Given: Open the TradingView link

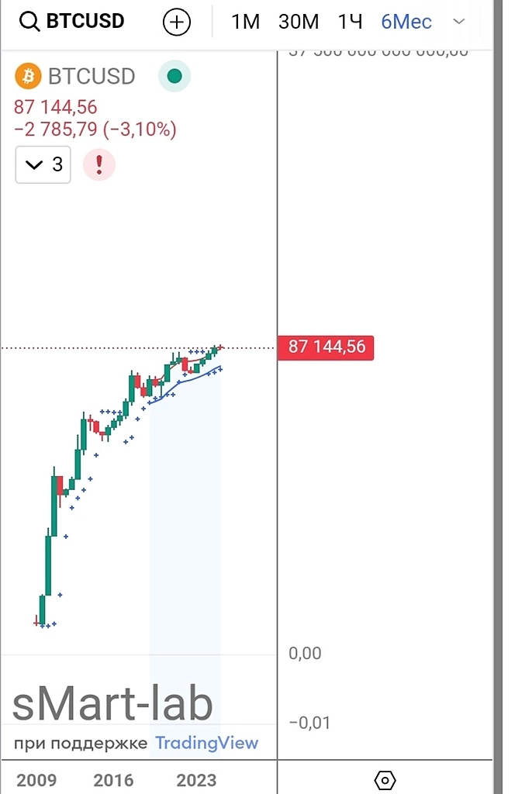Looking at the screenshot, I should pyautogui.click(x=206, y=743).
